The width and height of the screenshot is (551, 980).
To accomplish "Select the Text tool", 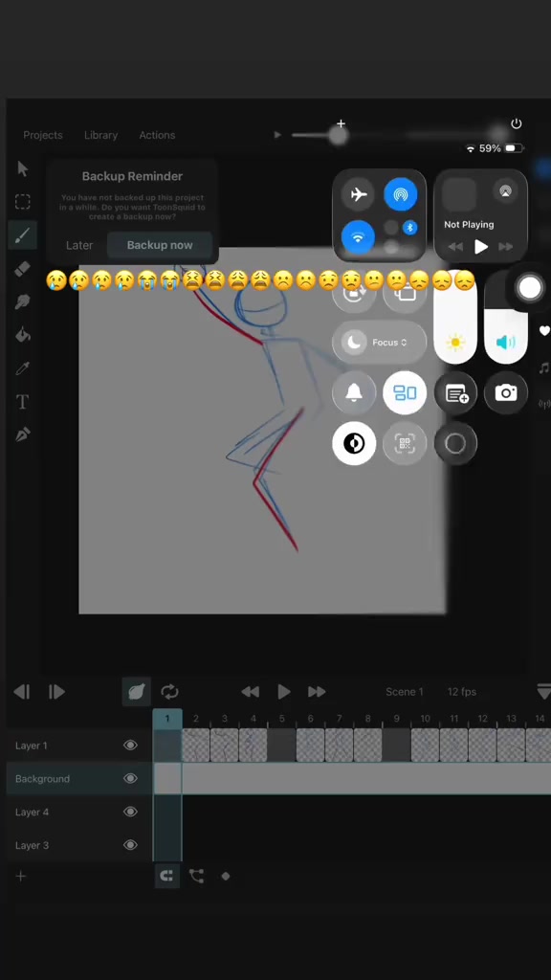I will click(x=23, y=401).
